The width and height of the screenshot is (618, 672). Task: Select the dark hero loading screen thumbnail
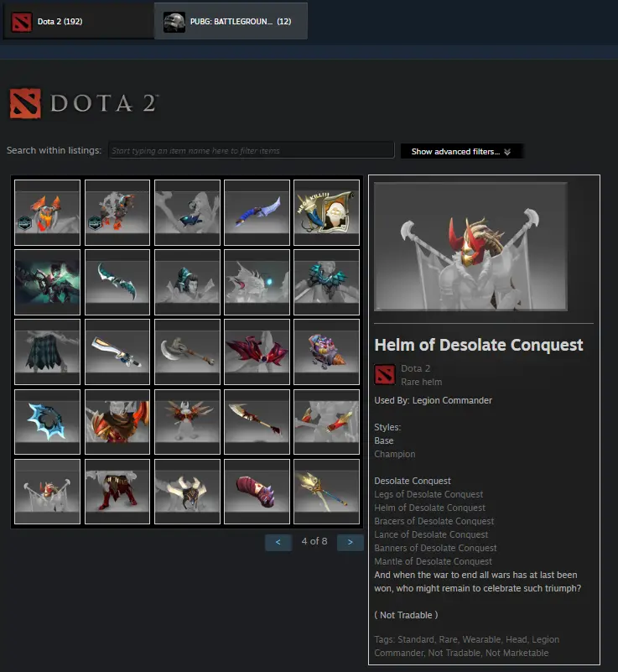[47, 283]
